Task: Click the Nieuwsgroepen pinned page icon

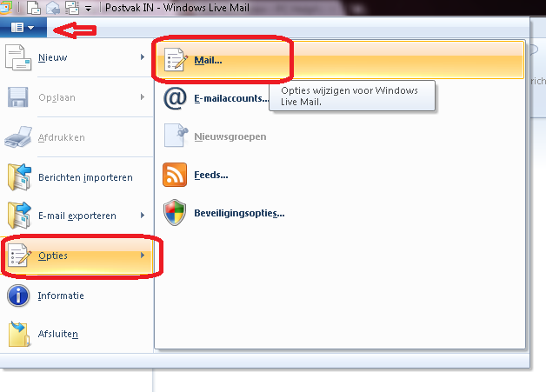Action: pos(176,135)
